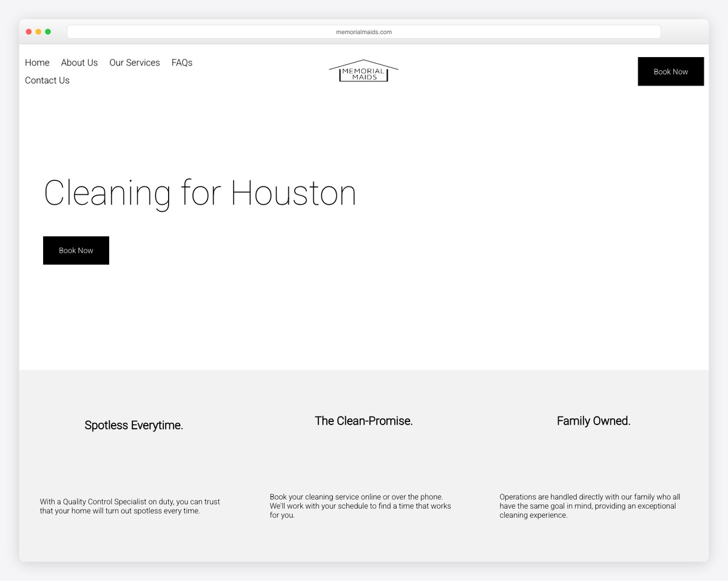
Task: Click the green browser maximize circle
Action: pos(48,31)
